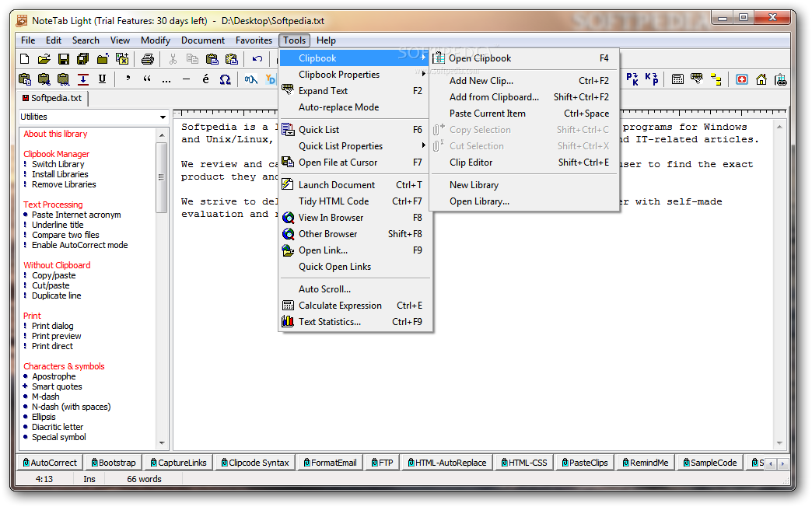This screenshot has width=812, height=507.
Task: Select Add from Clipboard... menu item
Action: (x=524, y=97)
